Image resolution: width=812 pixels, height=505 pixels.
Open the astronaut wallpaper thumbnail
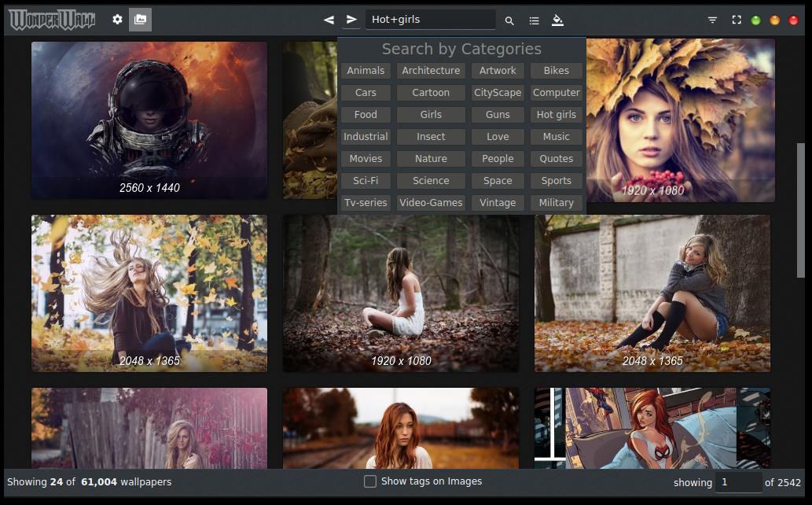point(149,120)
